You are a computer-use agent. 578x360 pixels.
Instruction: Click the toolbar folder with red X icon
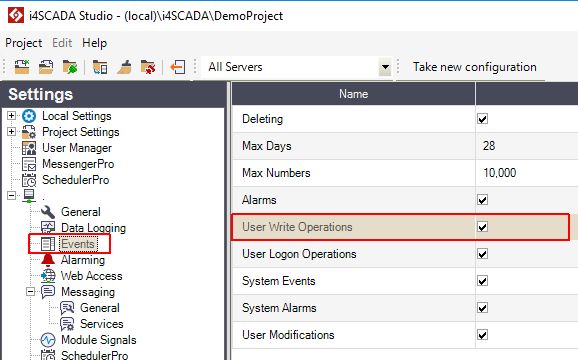[148, 67]
